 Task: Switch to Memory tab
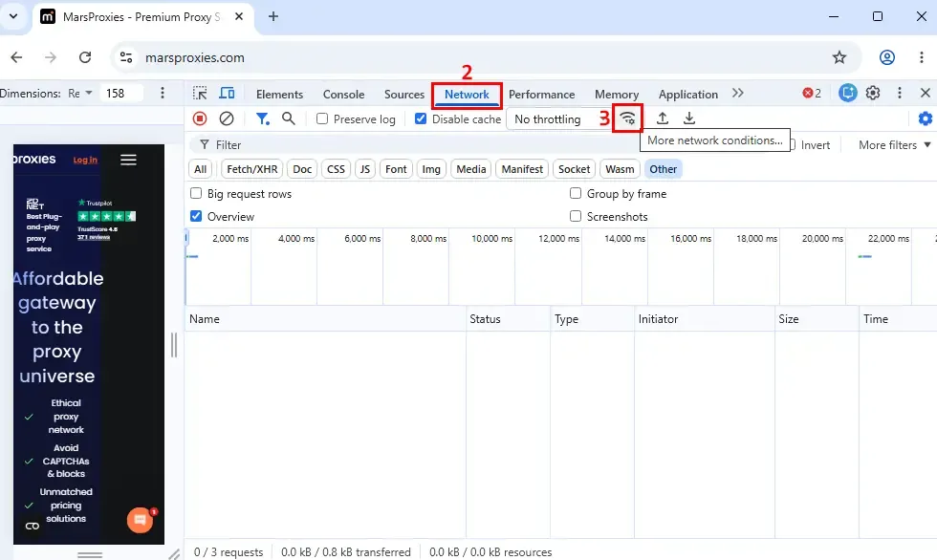coord(616,94)
